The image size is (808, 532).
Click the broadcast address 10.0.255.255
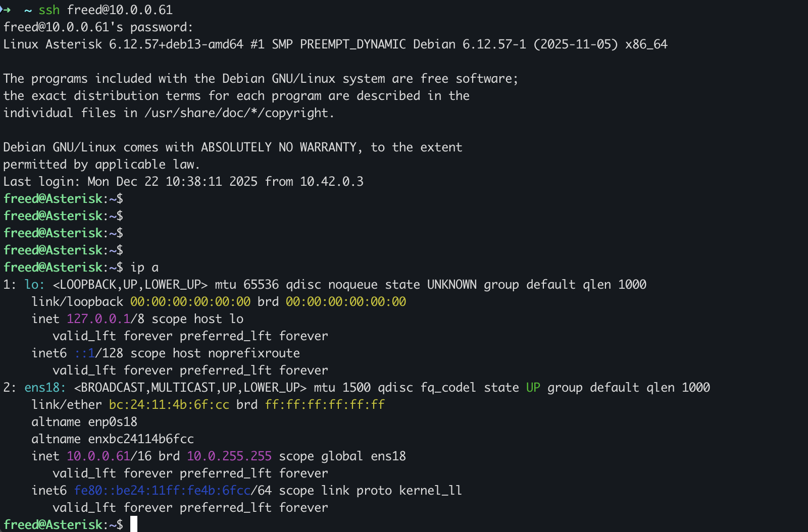(x=229, y=456)
